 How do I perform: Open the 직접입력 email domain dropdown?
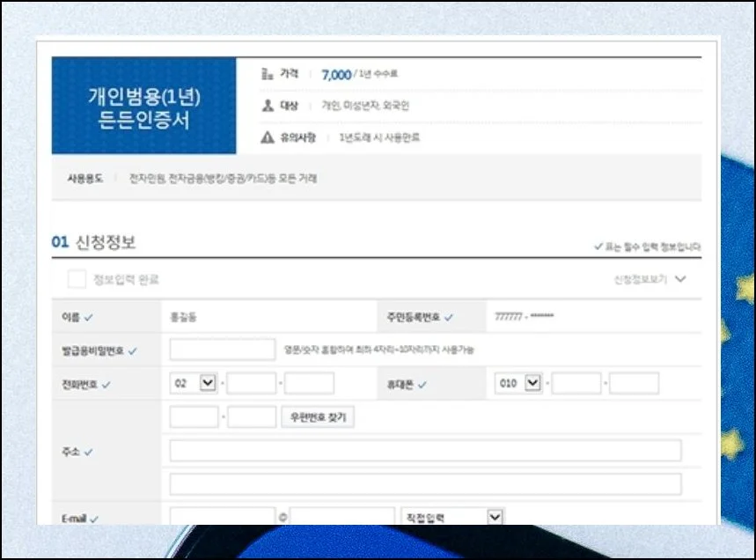[495, 516]
